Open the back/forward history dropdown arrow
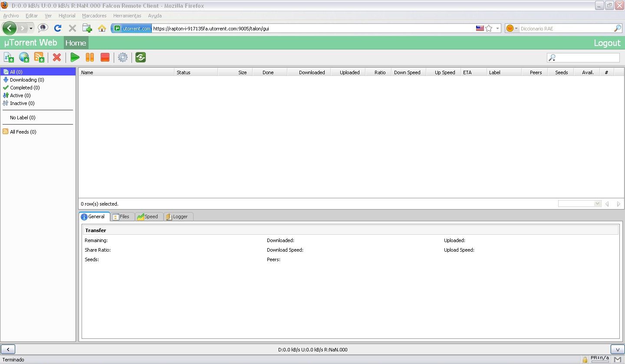Image resolution: width=625 pixels, height=364 pixels. [x=31, y=29]
